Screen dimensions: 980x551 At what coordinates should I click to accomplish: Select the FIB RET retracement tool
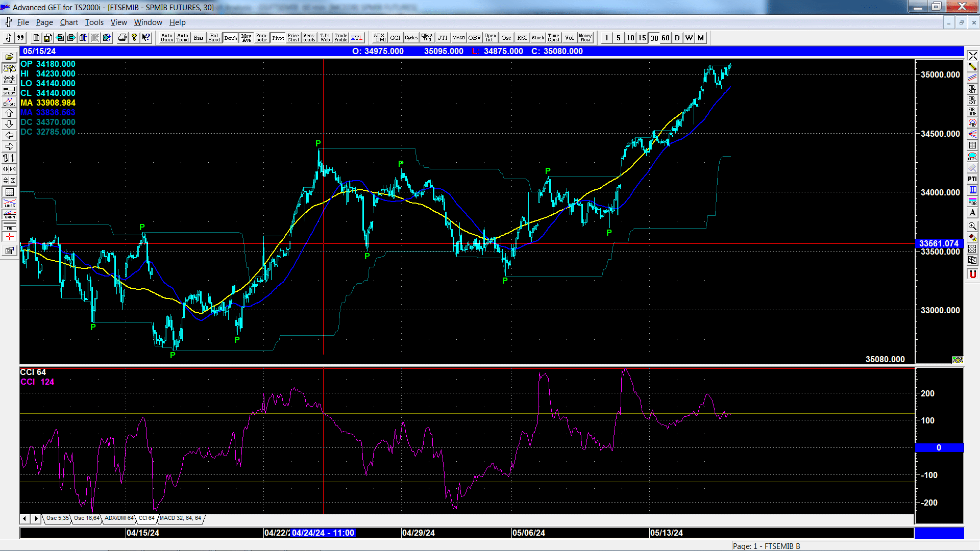click(972, 89)
